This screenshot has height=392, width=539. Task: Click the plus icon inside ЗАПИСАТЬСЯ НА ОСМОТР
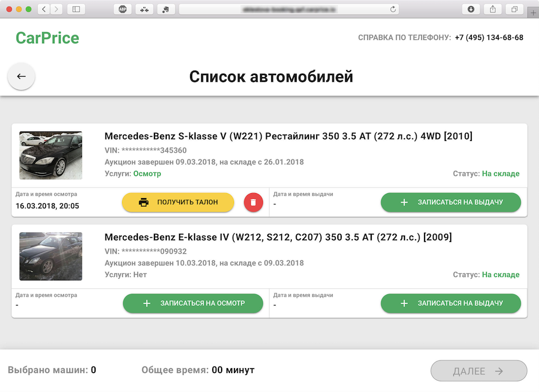click(x=147, y=303)
